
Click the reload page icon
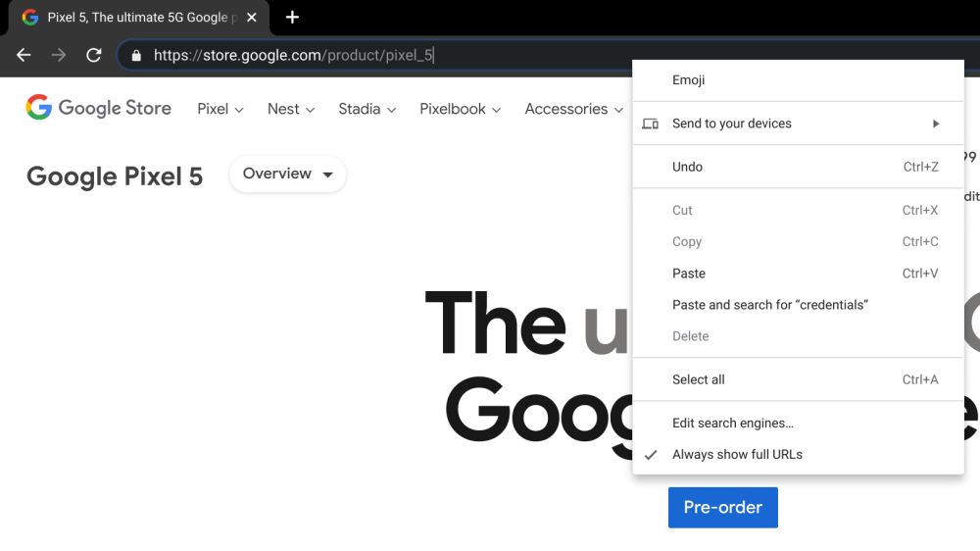(94, 55)
